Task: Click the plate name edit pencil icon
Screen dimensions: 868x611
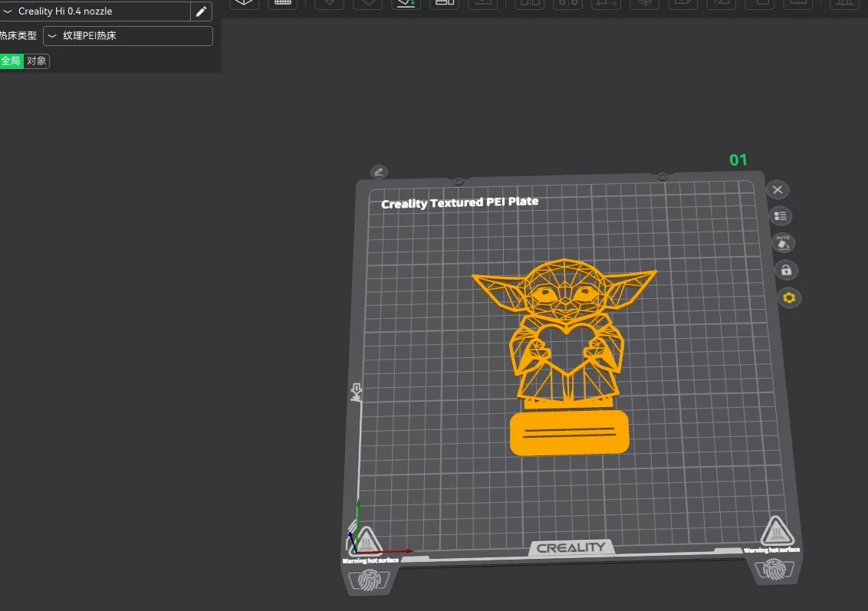Action: (379, 172)
